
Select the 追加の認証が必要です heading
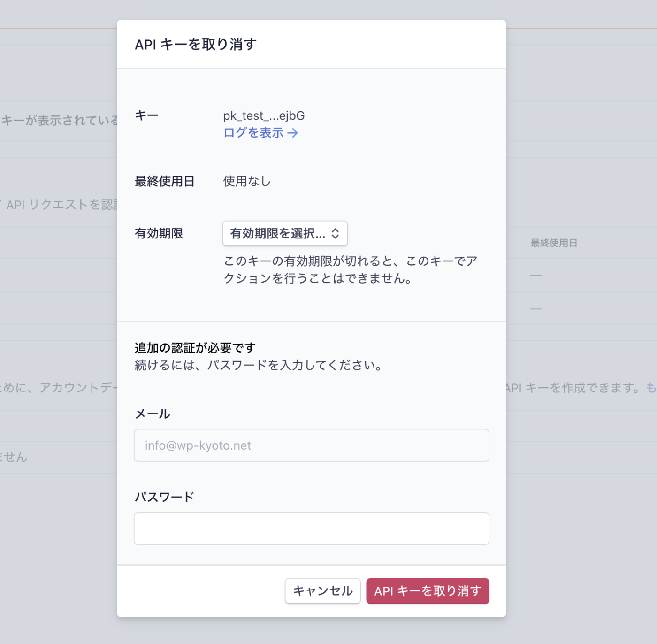pyautogui.click(x=195, y=348)
